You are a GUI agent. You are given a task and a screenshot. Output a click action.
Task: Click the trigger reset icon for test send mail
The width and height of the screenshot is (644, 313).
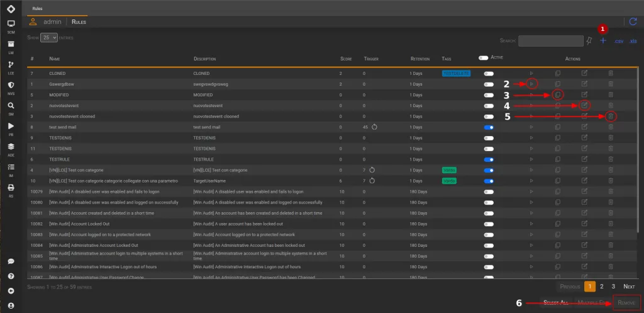coord(374,127)
